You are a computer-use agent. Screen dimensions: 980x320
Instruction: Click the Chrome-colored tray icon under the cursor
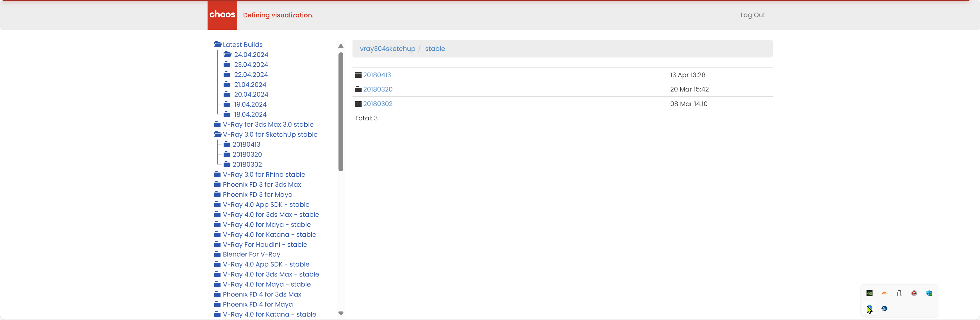coord(869,309)
